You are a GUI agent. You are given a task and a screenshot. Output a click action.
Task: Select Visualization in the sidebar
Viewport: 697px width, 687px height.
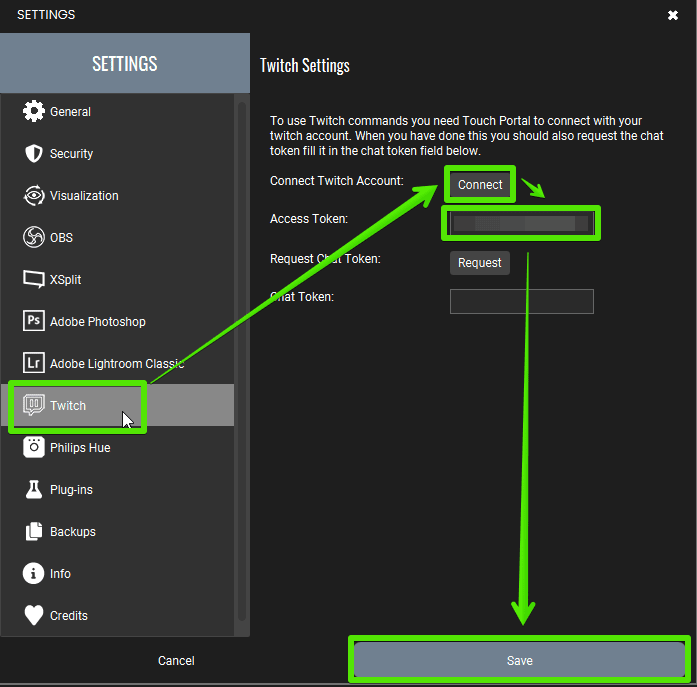117,196
